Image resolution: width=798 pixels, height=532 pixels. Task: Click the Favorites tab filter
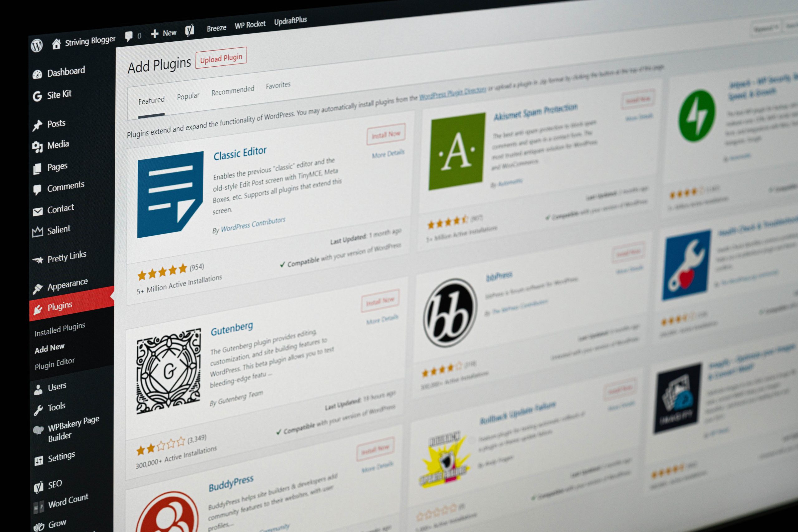[x=277, y=87]
